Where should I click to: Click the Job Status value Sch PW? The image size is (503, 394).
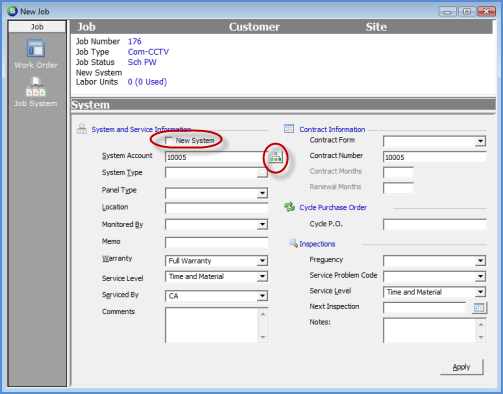pyautogui.click(x=142, y=62)
